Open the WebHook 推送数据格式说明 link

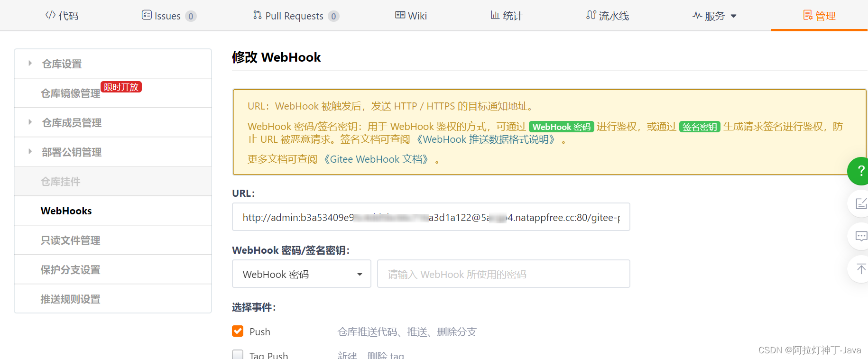[486, 139]
